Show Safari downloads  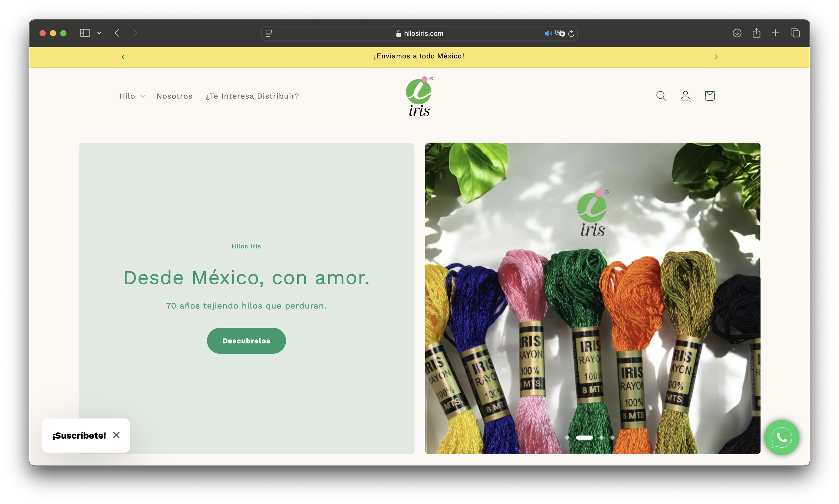(x=737, y=33)
